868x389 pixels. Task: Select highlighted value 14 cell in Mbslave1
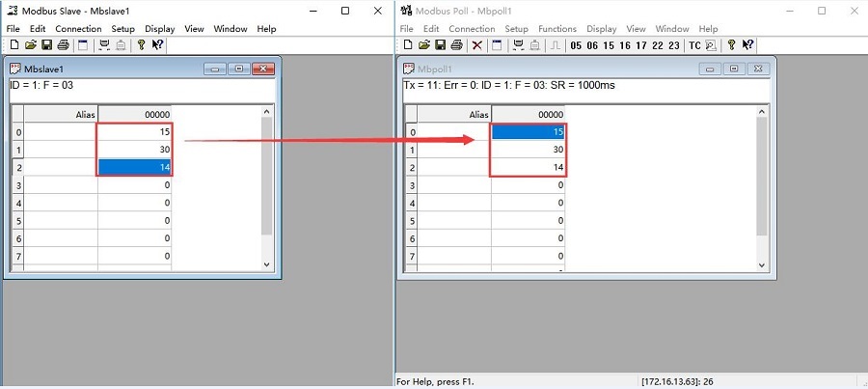(x=134, y=167)
